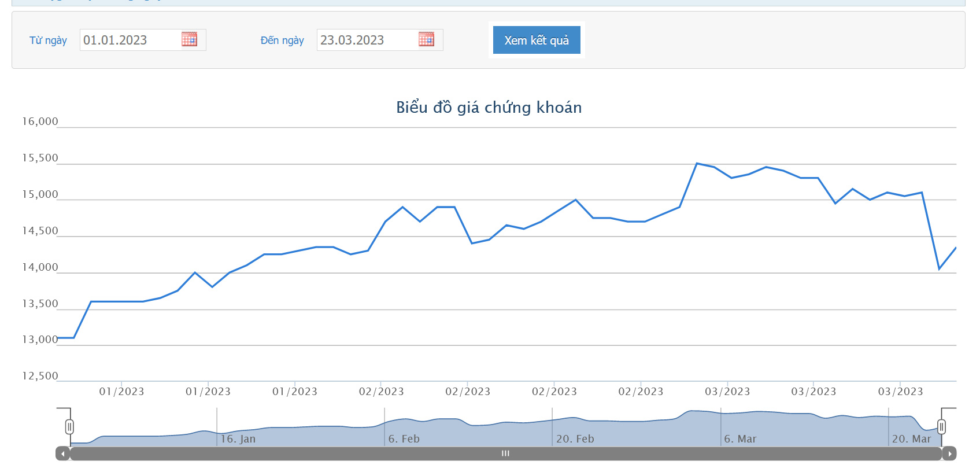Click the scrollbar right arrow button
980x472 pixels.
click(x=949, y=454)
